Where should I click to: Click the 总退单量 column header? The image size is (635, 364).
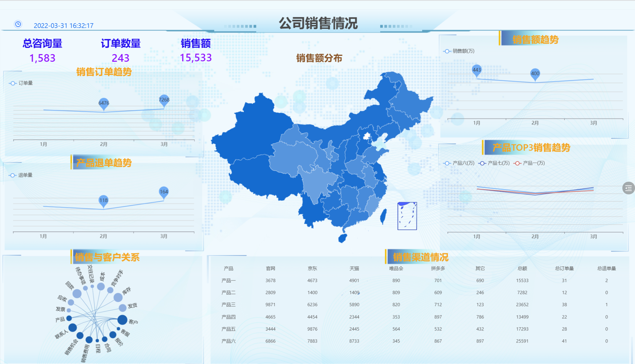[606, 268]
